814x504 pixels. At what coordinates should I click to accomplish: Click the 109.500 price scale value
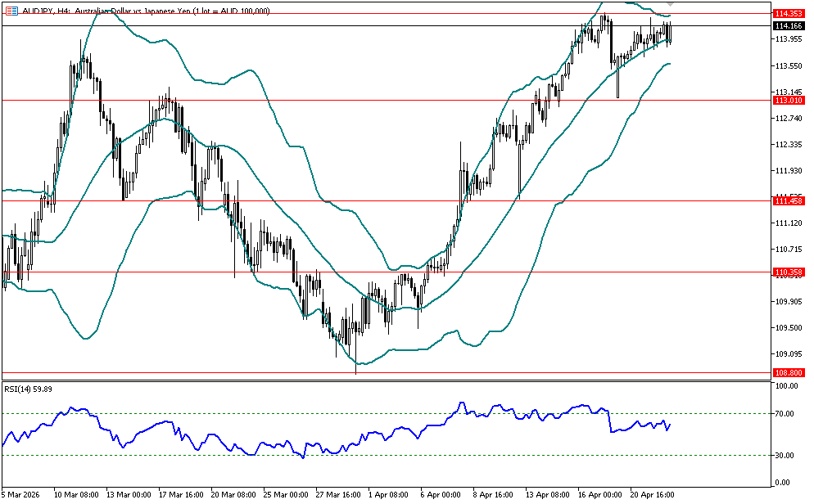pyautogui.click(x=788, y=328)
